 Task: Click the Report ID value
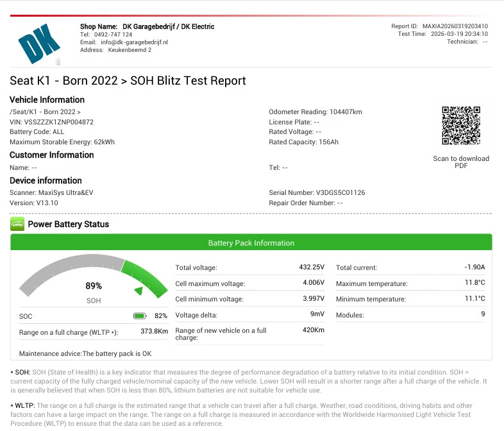[455, 26]
